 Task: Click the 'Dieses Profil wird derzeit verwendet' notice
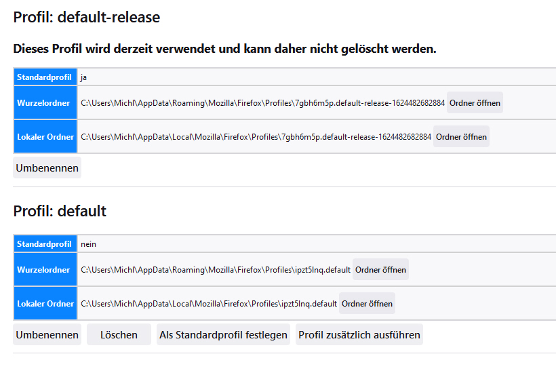[224, 49]
